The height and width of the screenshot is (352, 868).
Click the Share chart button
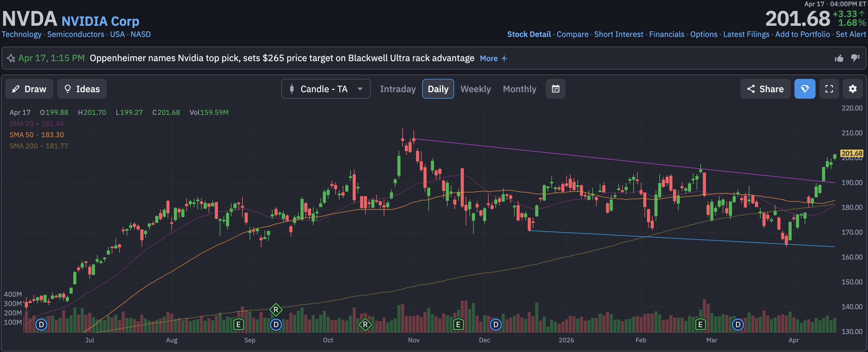(765, 89)
